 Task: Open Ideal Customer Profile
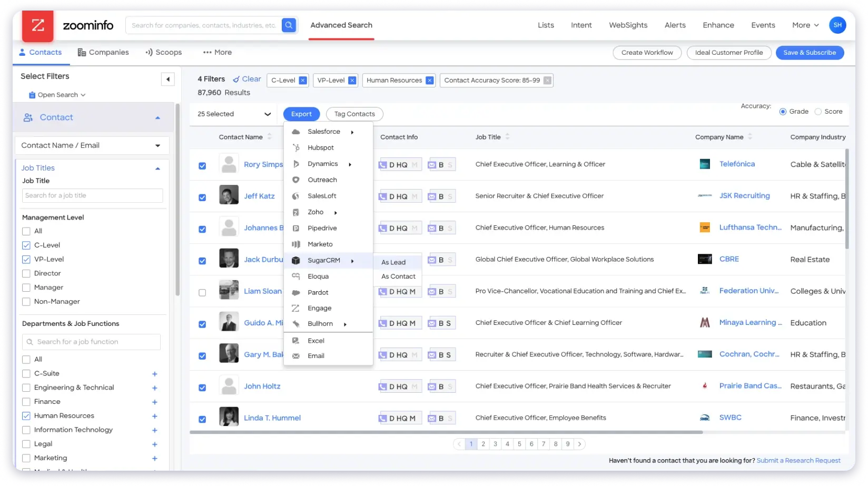(729, 53)
